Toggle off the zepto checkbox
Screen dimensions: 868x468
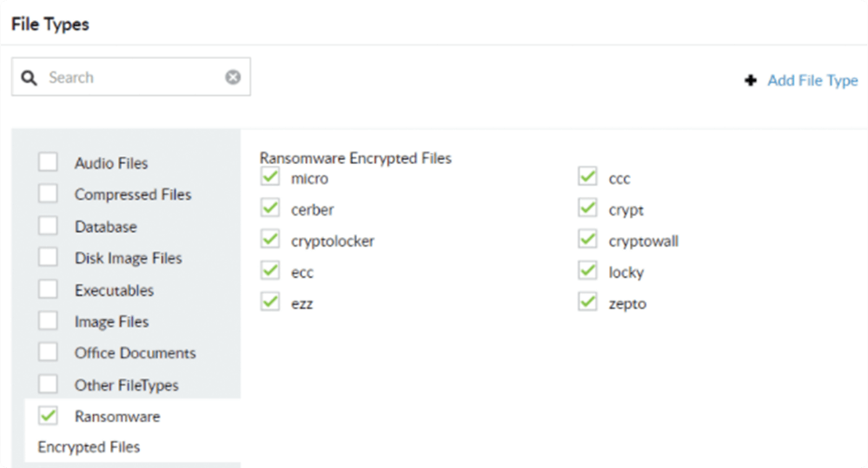pos(588,303)
